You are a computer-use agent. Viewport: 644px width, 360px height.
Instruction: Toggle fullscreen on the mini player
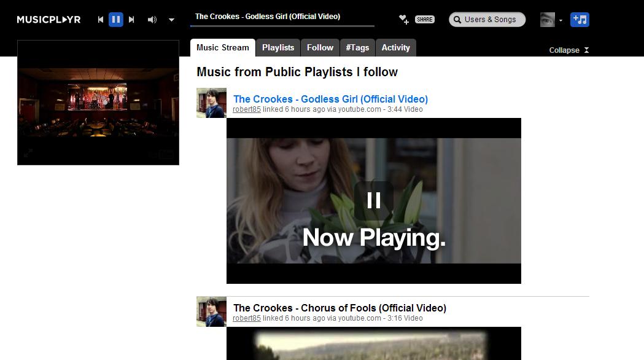click(x=28, y=154)
